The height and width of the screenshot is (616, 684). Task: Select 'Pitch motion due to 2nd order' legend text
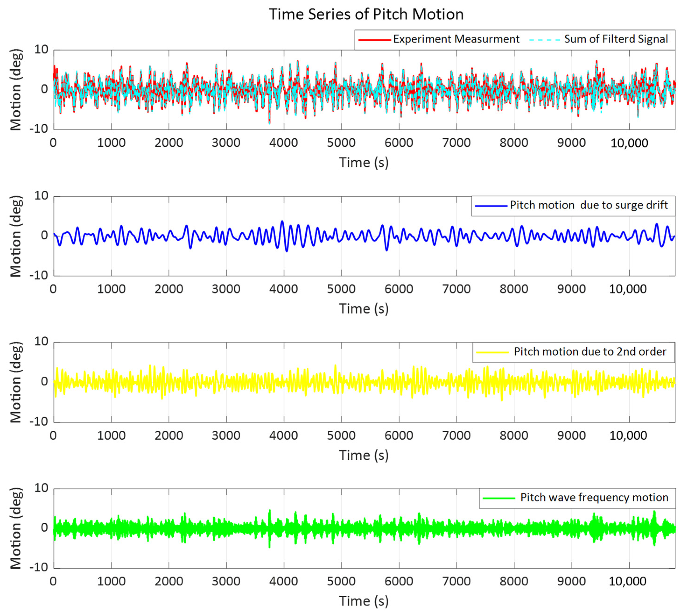pyautogui.click(x=590, y=352)
